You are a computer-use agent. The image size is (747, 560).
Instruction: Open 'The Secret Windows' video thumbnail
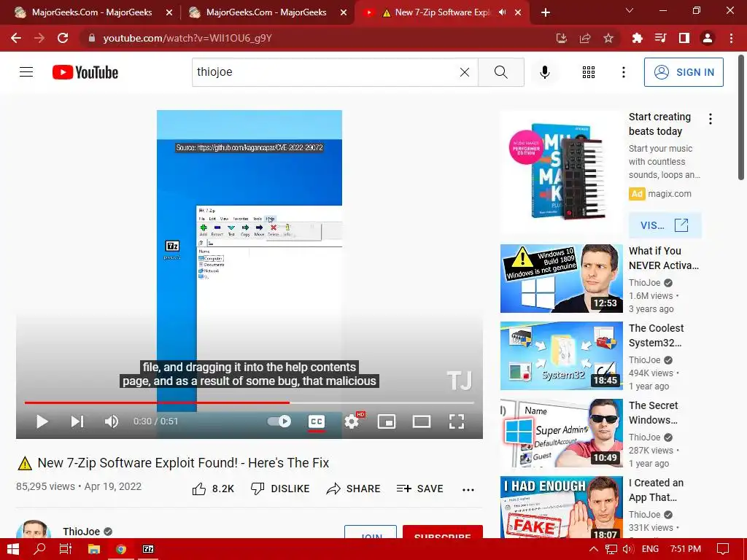[x=561, y=433]
